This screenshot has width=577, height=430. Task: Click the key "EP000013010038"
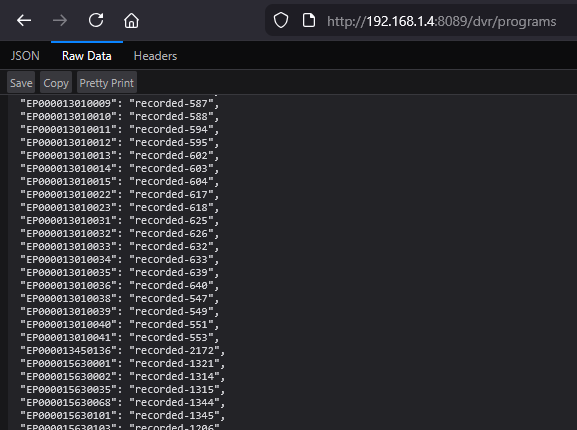point(68,299)
